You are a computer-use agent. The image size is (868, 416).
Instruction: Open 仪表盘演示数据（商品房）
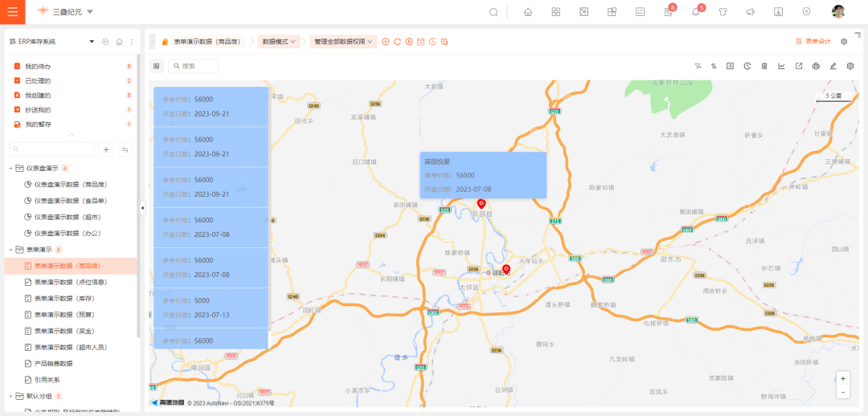tap(71, 184)
